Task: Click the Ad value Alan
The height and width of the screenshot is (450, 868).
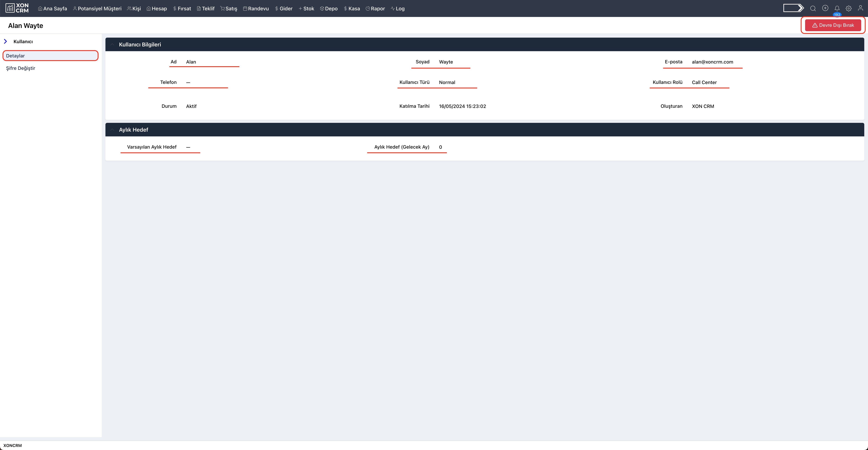Action: click(x=191, y=62)
